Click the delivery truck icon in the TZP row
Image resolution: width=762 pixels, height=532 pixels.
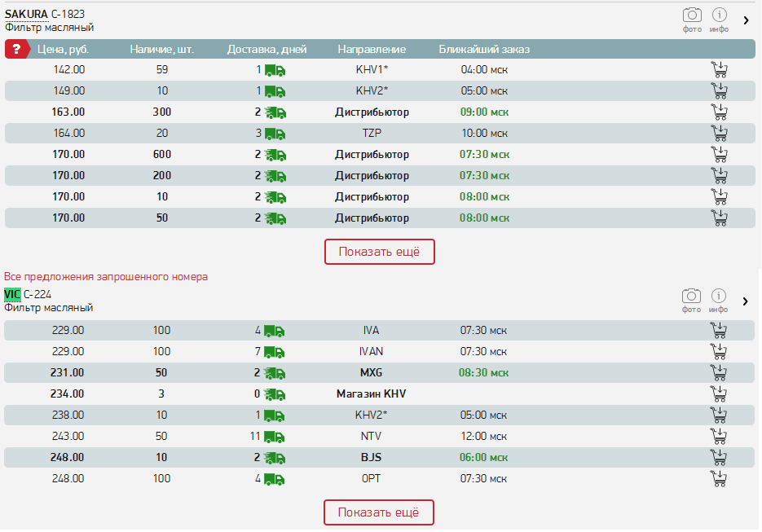(275, 134)
